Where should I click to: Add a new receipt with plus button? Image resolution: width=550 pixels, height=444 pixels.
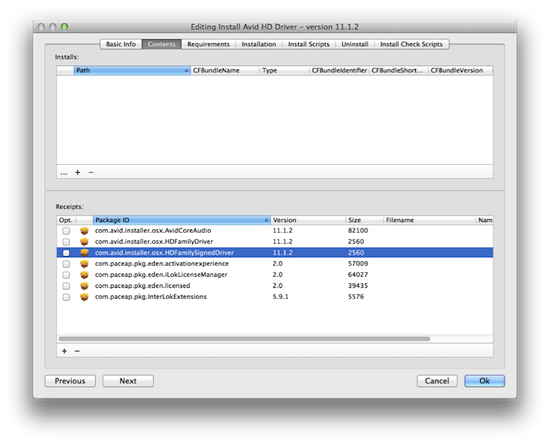tap(64, 351)
